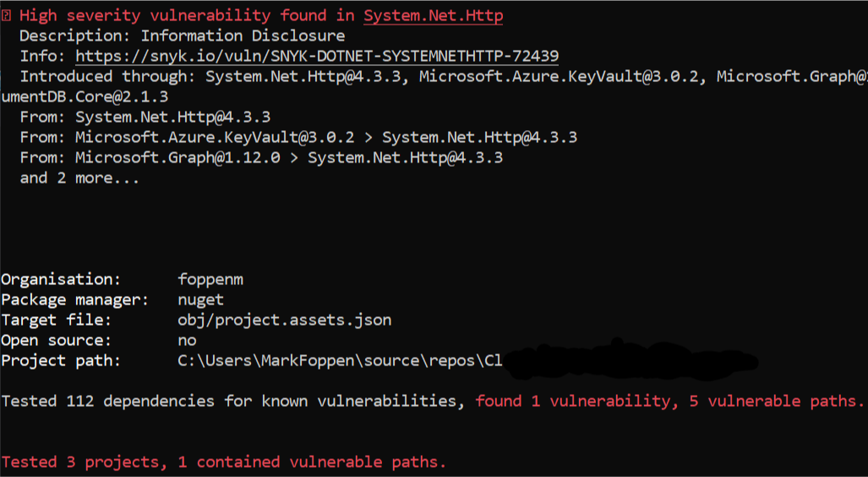Image resolution: width=868 pixels, height=477 pixels.
Task: Click the target file obj/project.assets.json
Action: click(285, 321)
